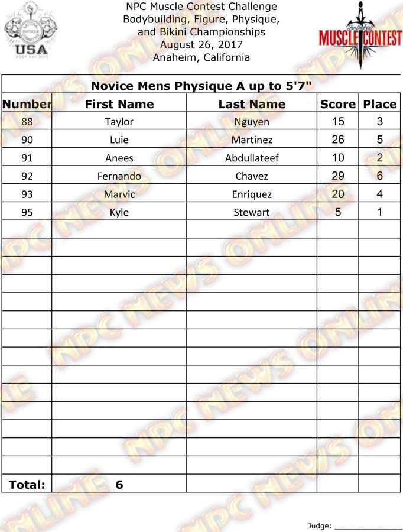Select the Place column header
The height and width of the screenshot is (532, 403).
379,104
